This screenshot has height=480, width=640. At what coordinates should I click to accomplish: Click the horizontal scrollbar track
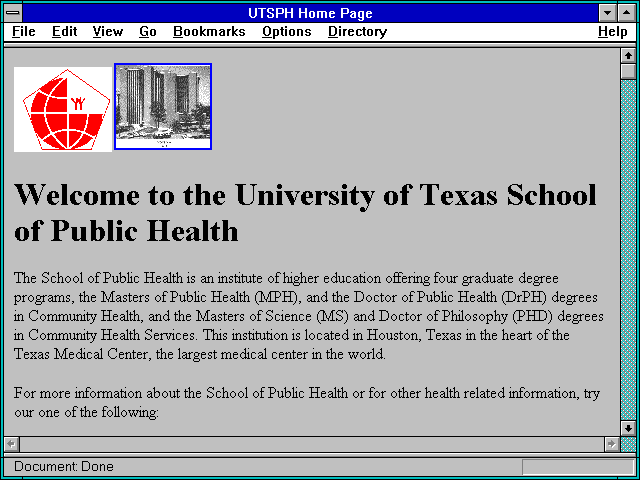311,444
